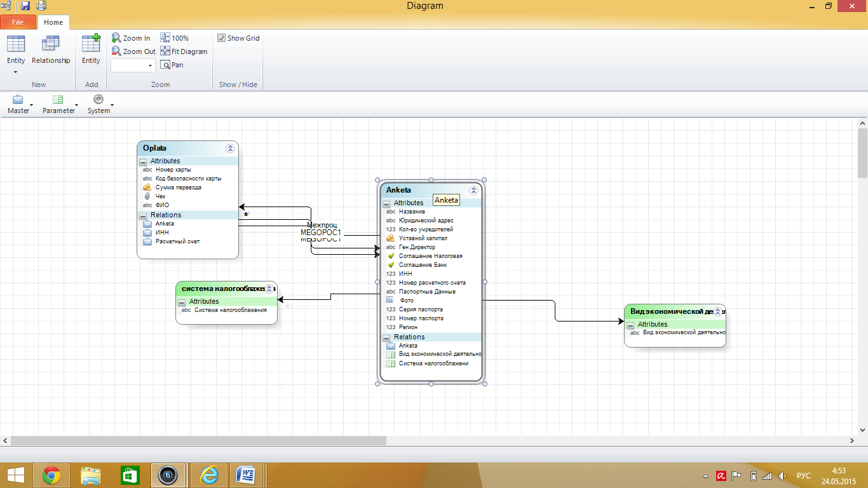This screenshot has height=488, width=868.
Task: Open the Parameter dropdown arrow
Action: click(x=76, y=105)
